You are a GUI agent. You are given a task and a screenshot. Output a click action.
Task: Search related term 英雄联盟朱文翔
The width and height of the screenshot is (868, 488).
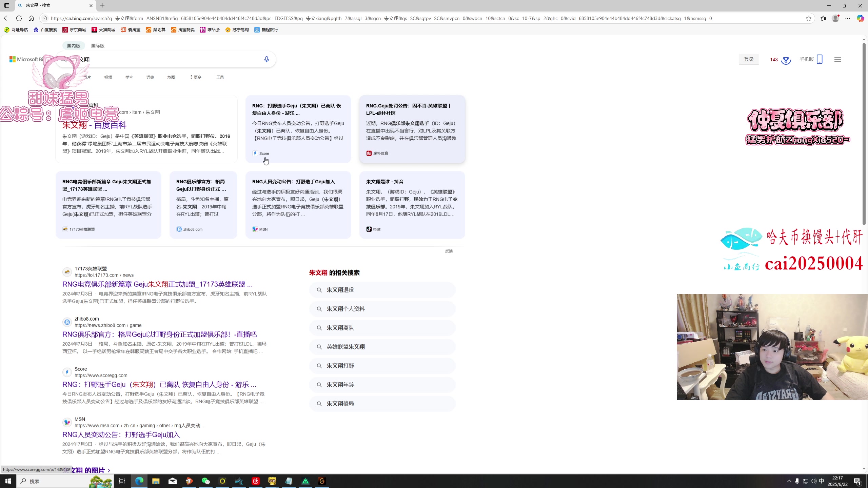click(x=382, y=347)
